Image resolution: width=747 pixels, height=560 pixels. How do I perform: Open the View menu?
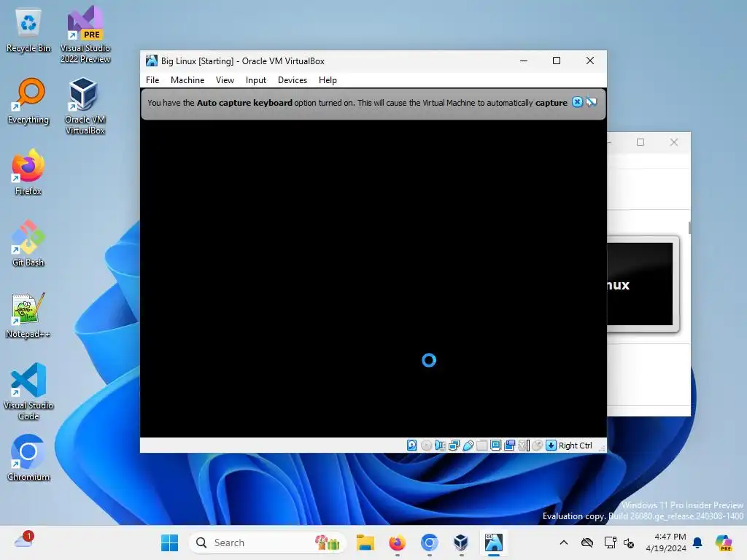[225, 80]
